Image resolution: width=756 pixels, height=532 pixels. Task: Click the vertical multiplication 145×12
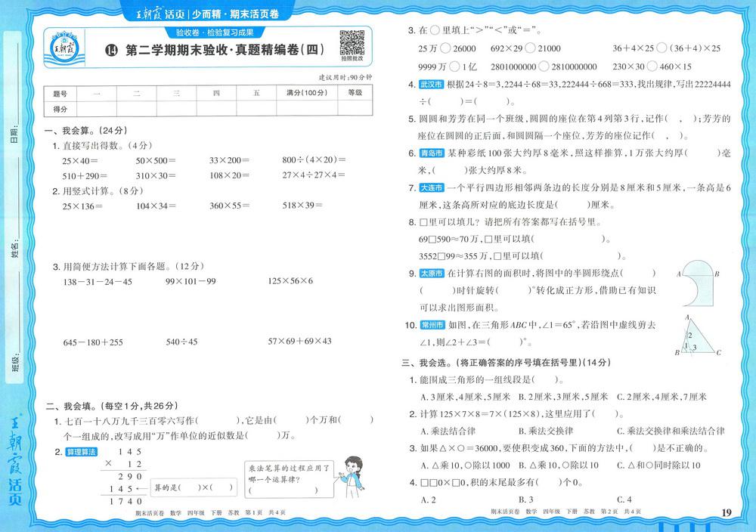coord(123,477)
